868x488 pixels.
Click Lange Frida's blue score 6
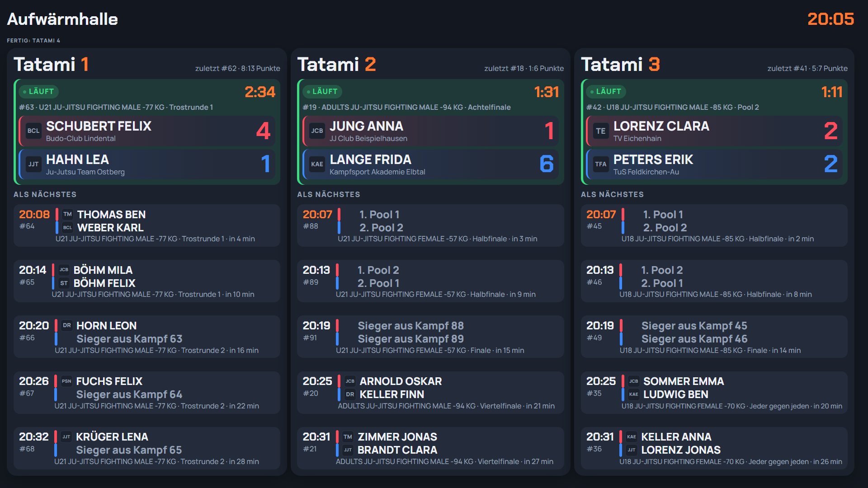[x=547, y=164]
